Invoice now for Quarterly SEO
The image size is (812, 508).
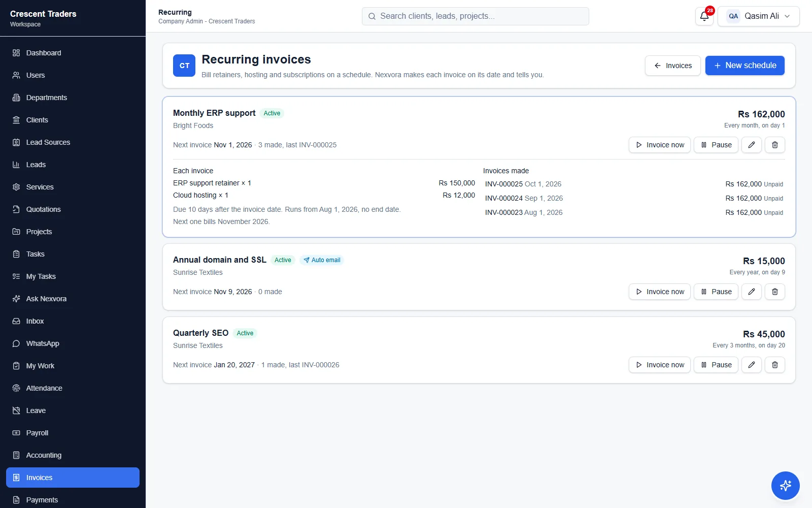point(660,365)
